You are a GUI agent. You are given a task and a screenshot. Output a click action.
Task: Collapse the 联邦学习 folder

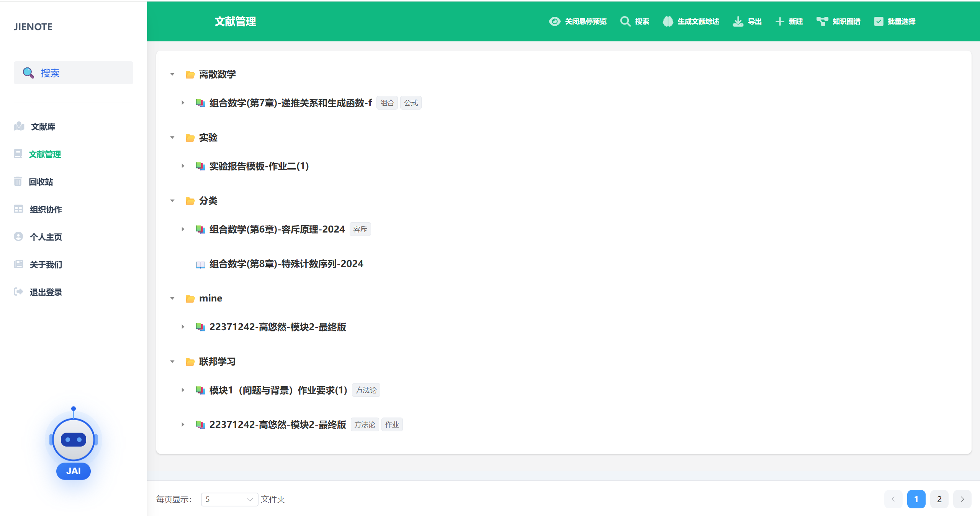(172, 361)
